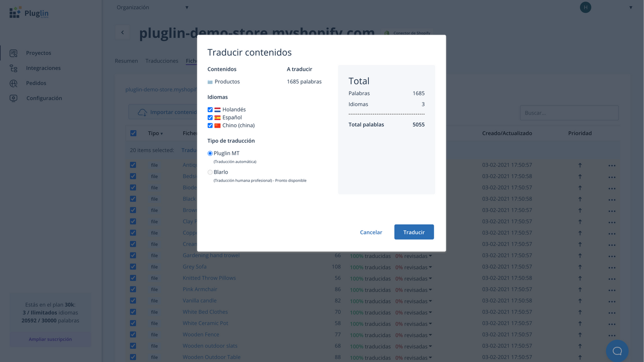Click the back arrow beside store name
The height and width of the screenshot is (362, 644).
click(122, 33)
